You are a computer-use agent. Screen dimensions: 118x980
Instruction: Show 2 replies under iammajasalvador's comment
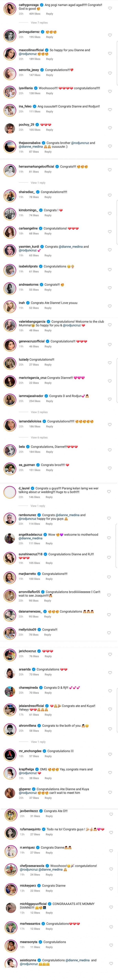click(x=39, y=412)
